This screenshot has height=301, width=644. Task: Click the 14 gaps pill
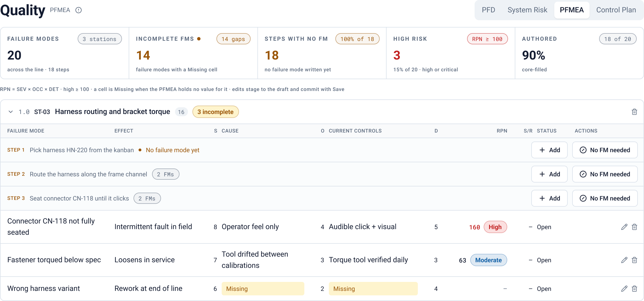(233, 39)
